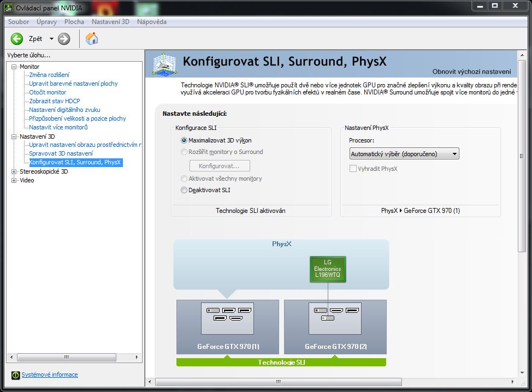Open the Nastavení 3D menu
Screen dimensions: 532x392
[x=110, y=22]
